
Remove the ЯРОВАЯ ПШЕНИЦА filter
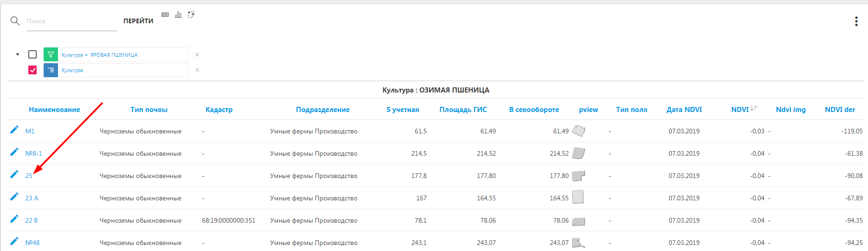(x=197, y=55)
